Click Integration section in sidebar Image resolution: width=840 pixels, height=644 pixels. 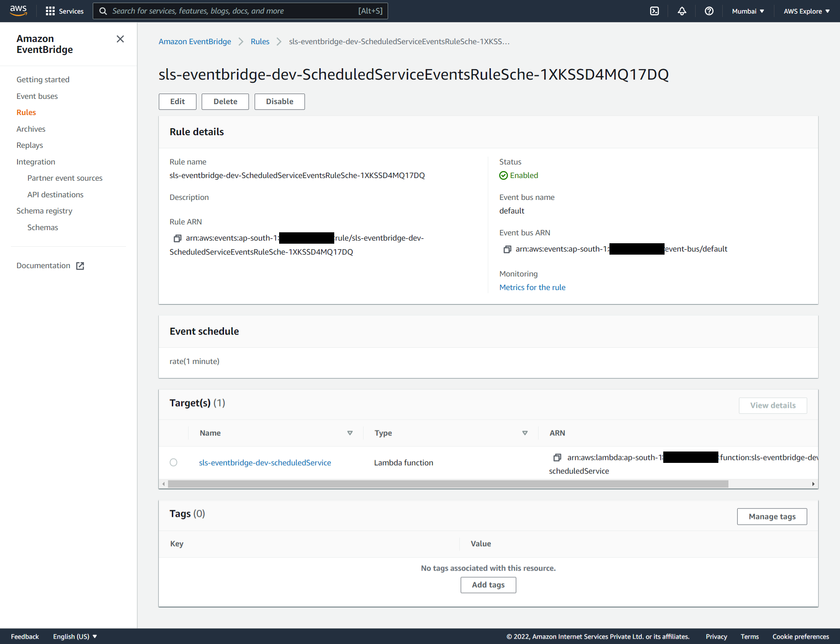click(36, 162)
